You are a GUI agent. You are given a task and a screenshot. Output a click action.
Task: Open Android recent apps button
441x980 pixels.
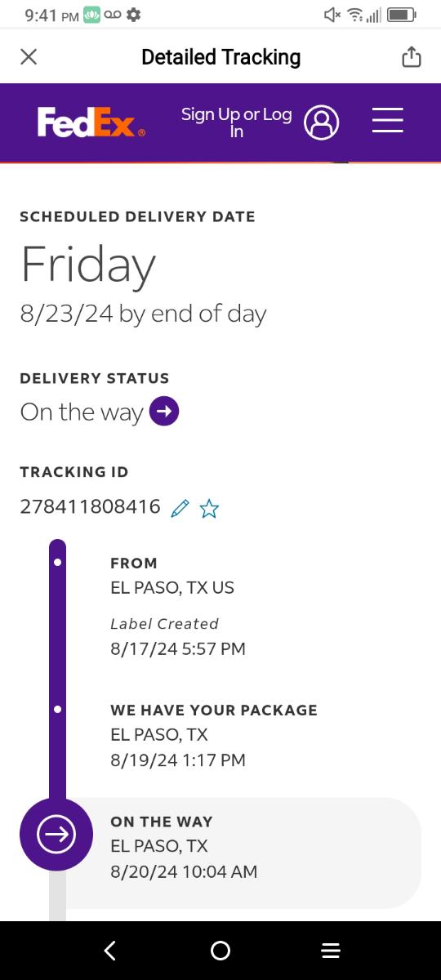click(331, 951)
